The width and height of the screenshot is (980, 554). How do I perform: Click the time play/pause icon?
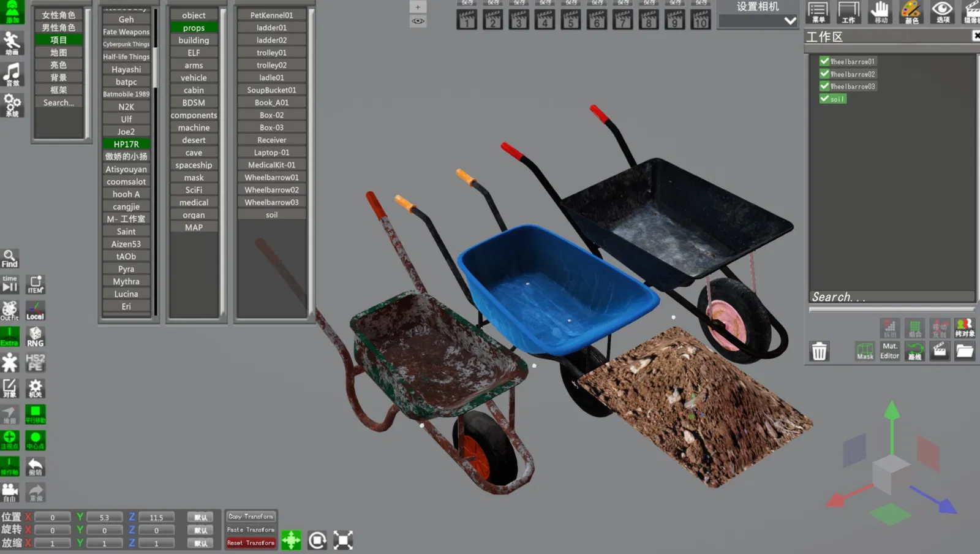pos(10,284)
